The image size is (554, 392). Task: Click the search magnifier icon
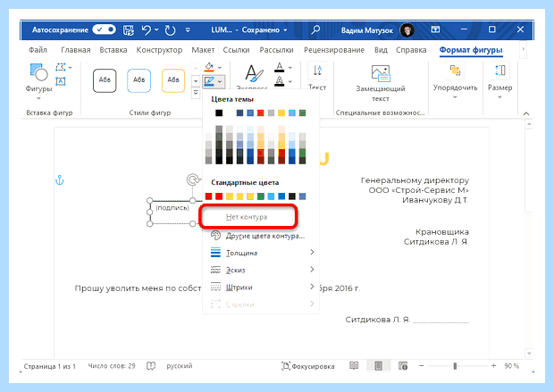click(x=315, y=29)
